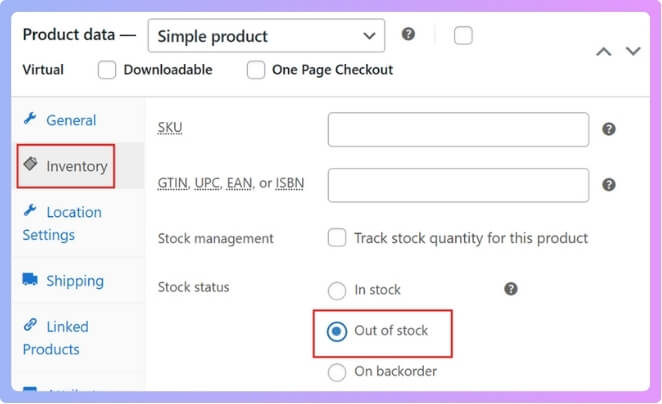Click the Linked Products chain icon
This screenshot has height=404, width=662.
click(30, 326)
